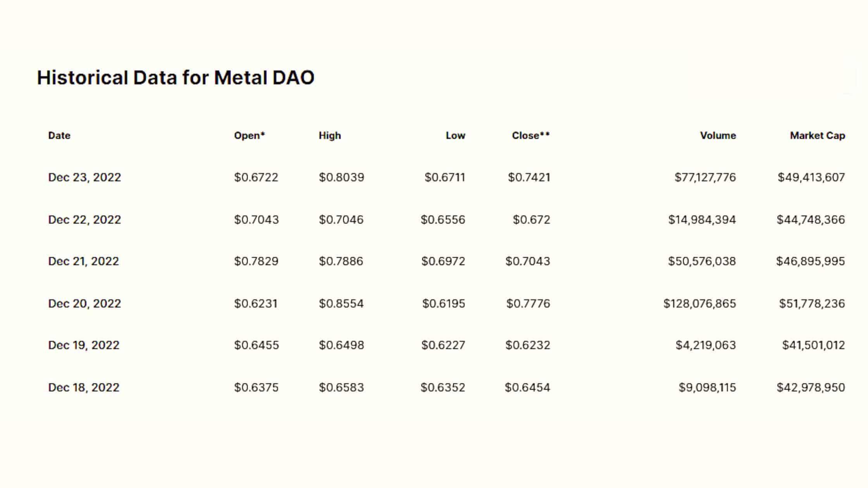The width and height of the screenshot is (868, 488).
Task: Click the Dec 18, 2022 row date
Action: click(84, 387)
